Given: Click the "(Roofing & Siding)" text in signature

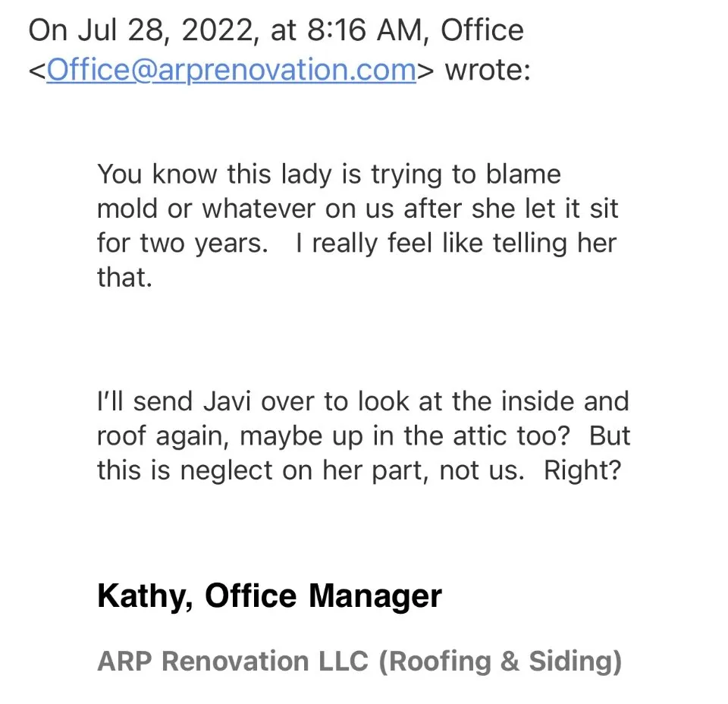Looking at the screenshot, I should click(500, 662).
